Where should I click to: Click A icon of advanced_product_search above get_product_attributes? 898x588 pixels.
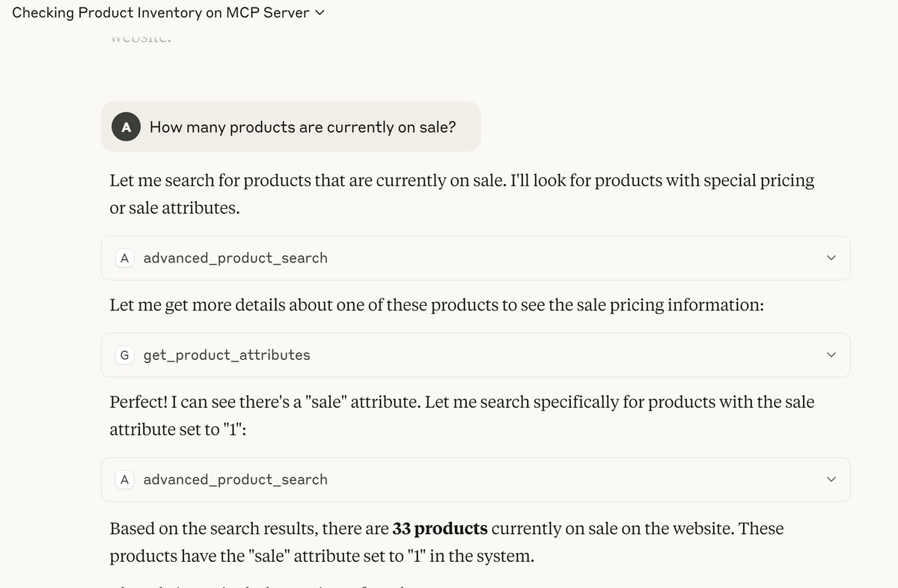pyautogui.click(x=125, y=258)
